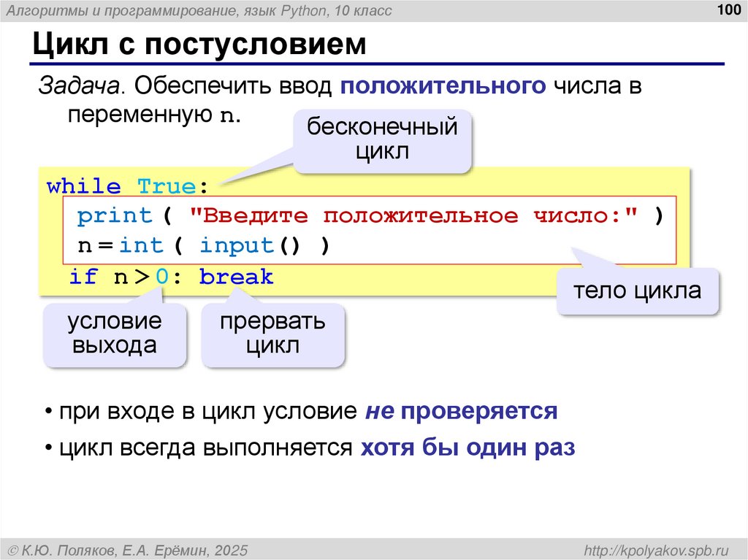Select the 'бесконечный цикл' callout bubble
Screen dimensions: 748x560
pos(382,139)
